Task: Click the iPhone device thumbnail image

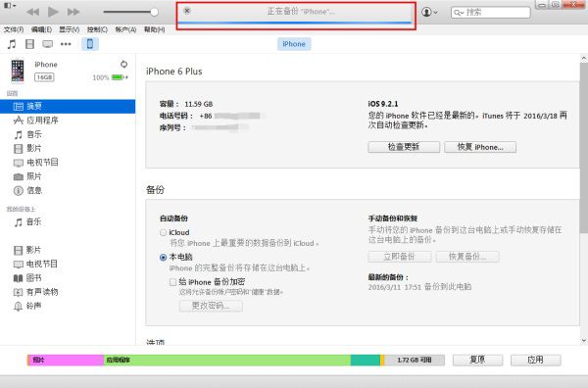Action: pos(18,71)
